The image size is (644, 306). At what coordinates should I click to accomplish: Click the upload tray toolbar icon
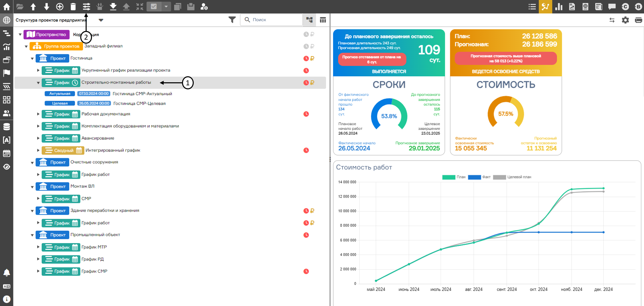126,6
